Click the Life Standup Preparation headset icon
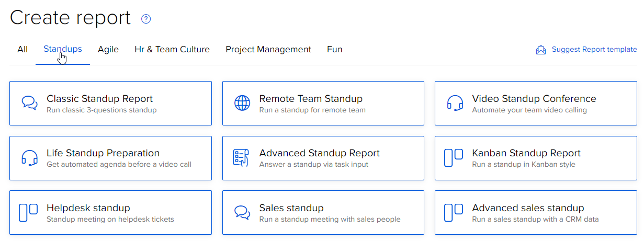Screen dimensions: 644x241 click(29, 158)
